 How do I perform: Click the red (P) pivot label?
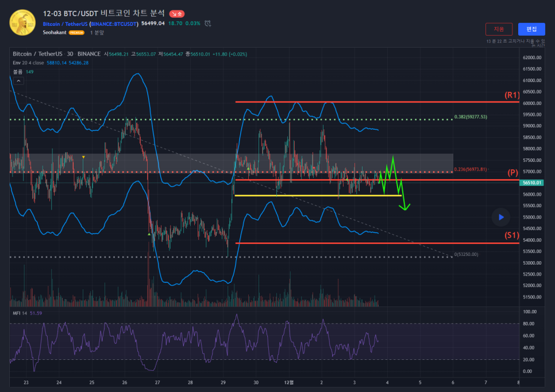pos(513,173)
